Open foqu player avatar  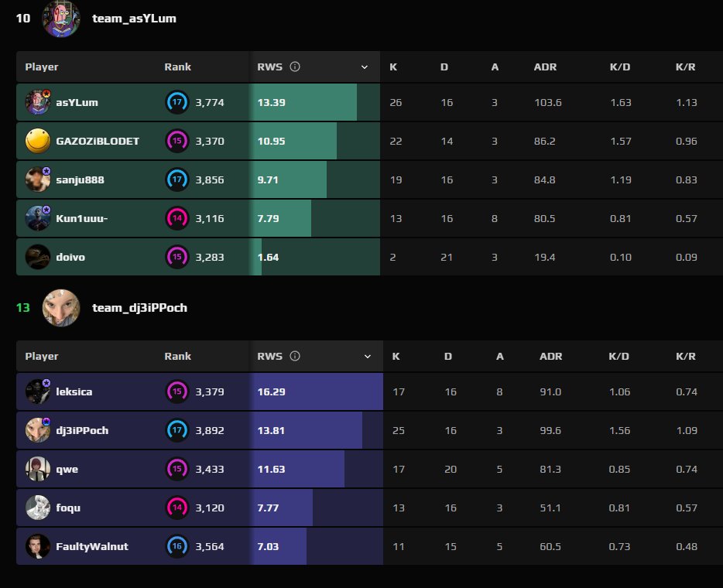click(x=38, y=508)
